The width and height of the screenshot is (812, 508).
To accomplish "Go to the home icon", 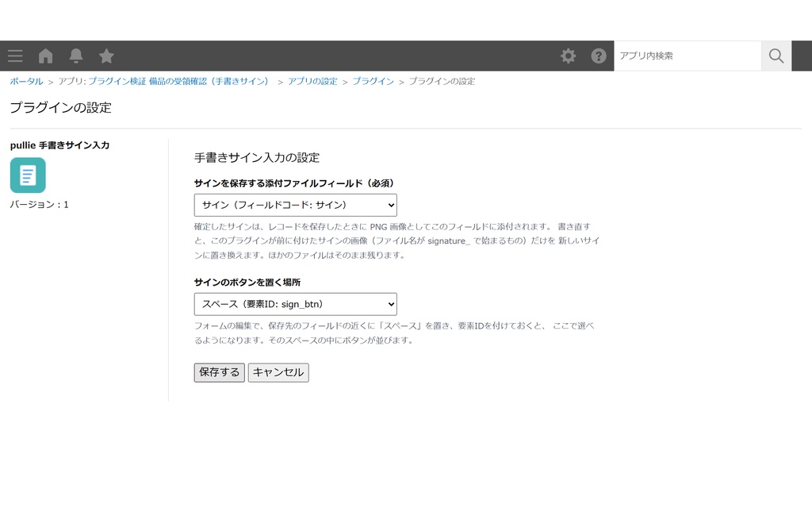I will (x=45, y=56).
